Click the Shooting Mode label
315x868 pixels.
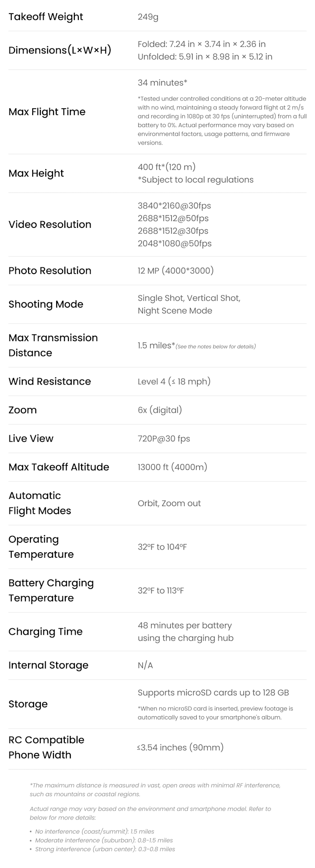pyautogui.click(x=46, y=304)
